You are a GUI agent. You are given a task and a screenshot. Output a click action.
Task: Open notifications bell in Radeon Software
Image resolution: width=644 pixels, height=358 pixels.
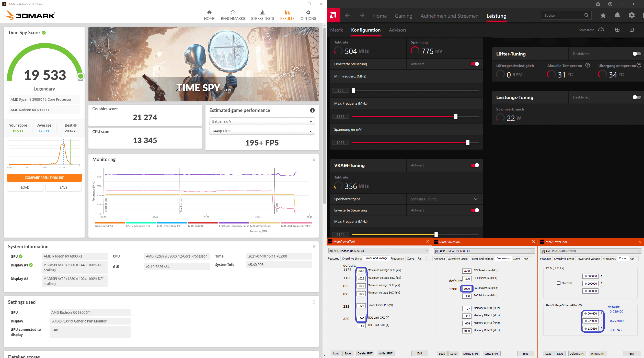(x=617, y=16)
